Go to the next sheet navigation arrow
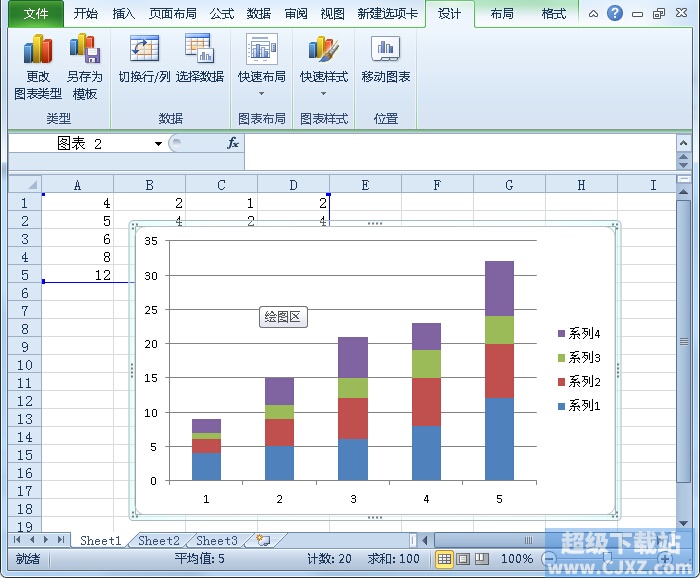Viewport: 700px width, 578px height. [46, 540]
